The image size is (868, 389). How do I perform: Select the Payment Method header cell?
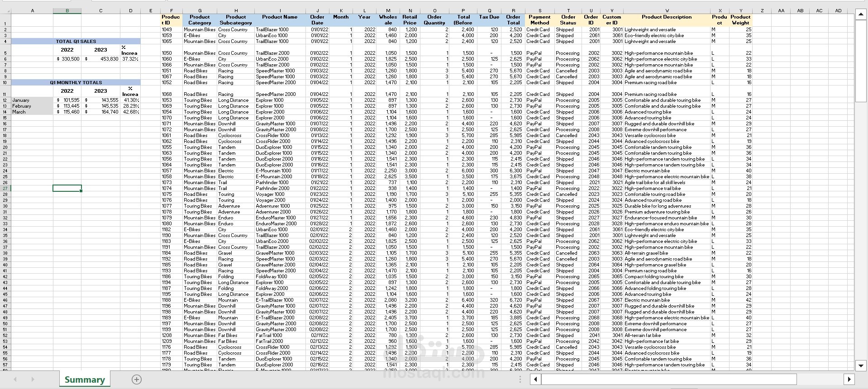[539, 20]
